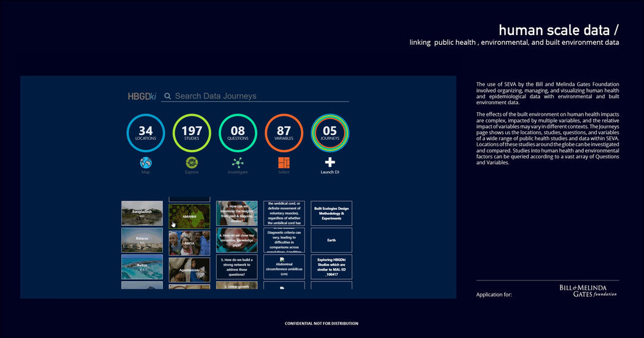Image resolution: width=644 pixels, height=338 pixels.
Task: Open the AMANHI study tile
Action: (189, 216)
